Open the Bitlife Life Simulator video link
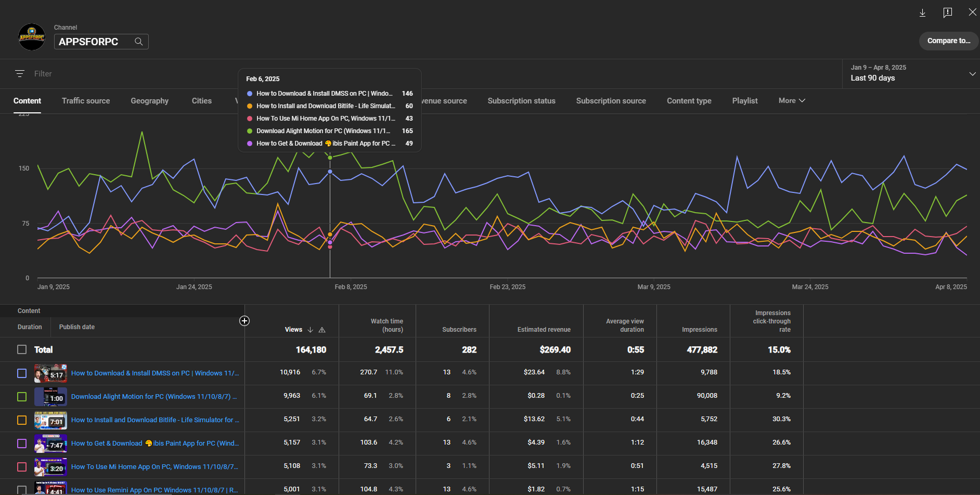The height and width of the screenshot is (495, 980). point(155,420)
